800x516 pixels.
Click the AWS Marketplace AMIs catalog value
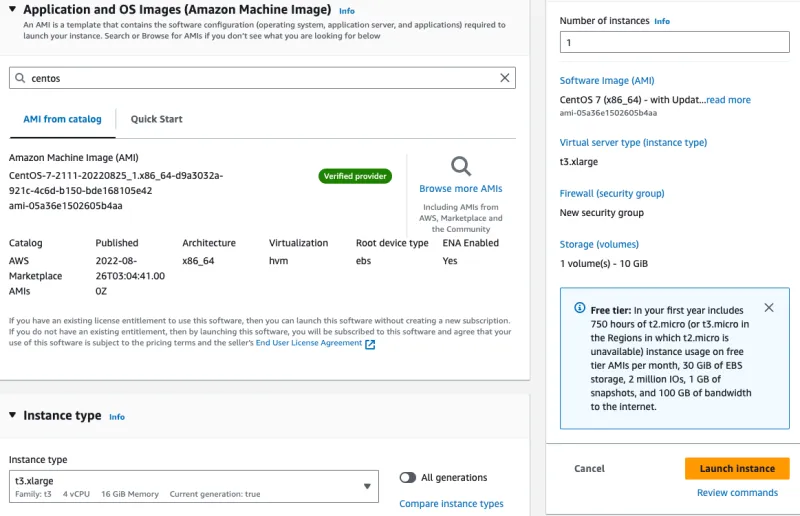(x=35, y=276)
